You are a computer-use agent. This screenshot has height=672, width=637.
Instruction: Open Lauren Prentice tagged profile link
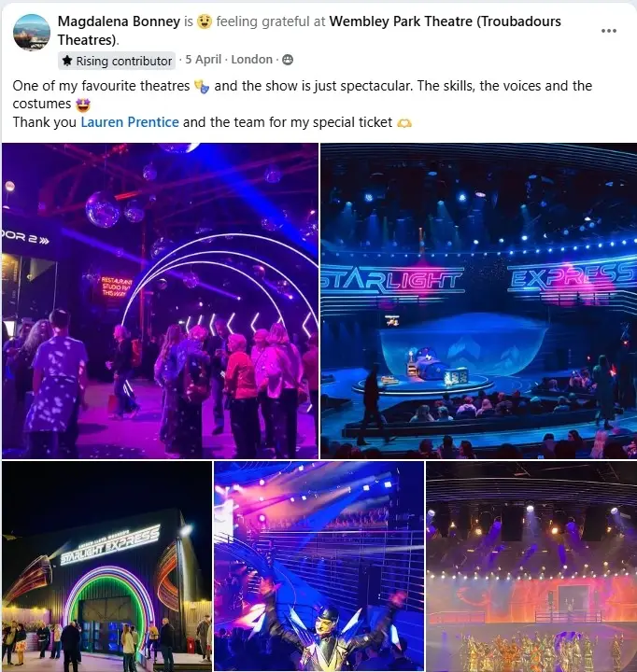pos(130,122)
